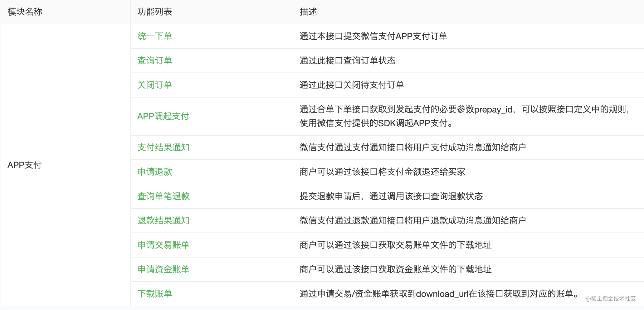Click description mentioning prepay_id parameter
The height and width of the screenshot is (310, 644).
point(465,116)
